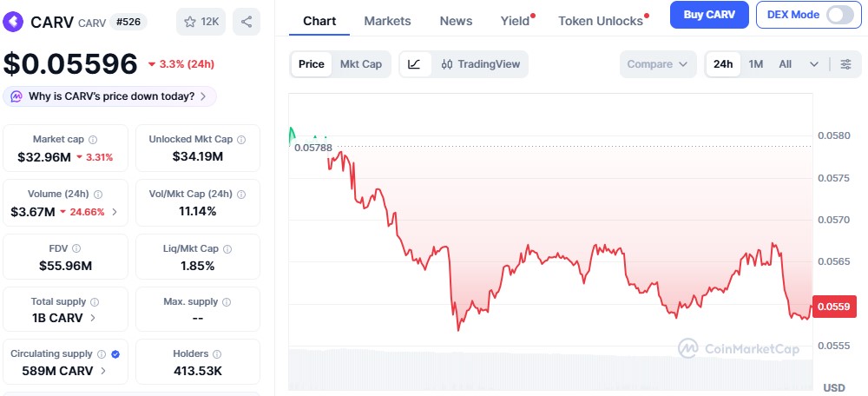Click the Market cap info icon

(x=93, y=139)
